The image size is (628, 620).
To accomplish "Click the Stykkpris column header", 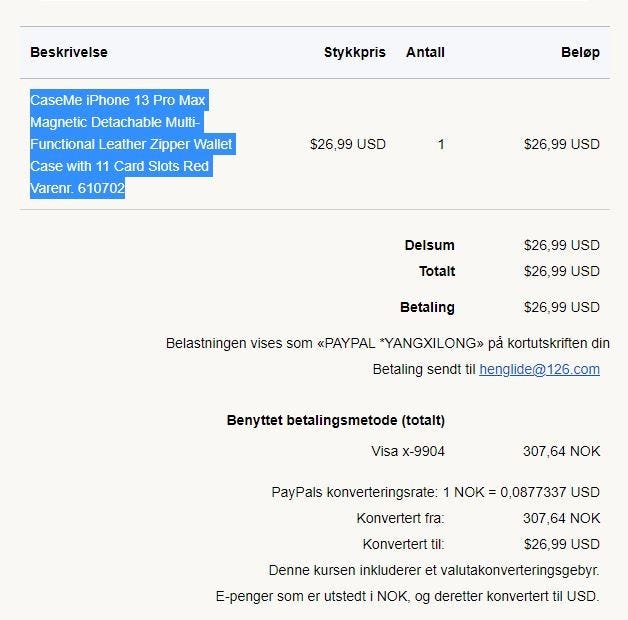I will point(354,52).
